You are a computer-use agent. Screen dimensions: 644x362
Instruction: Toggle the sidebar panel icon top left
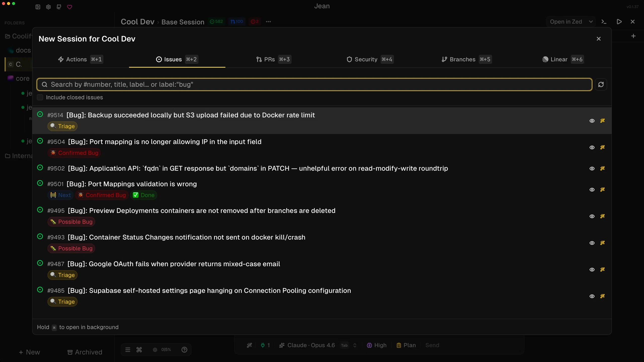tap(37, 7)
